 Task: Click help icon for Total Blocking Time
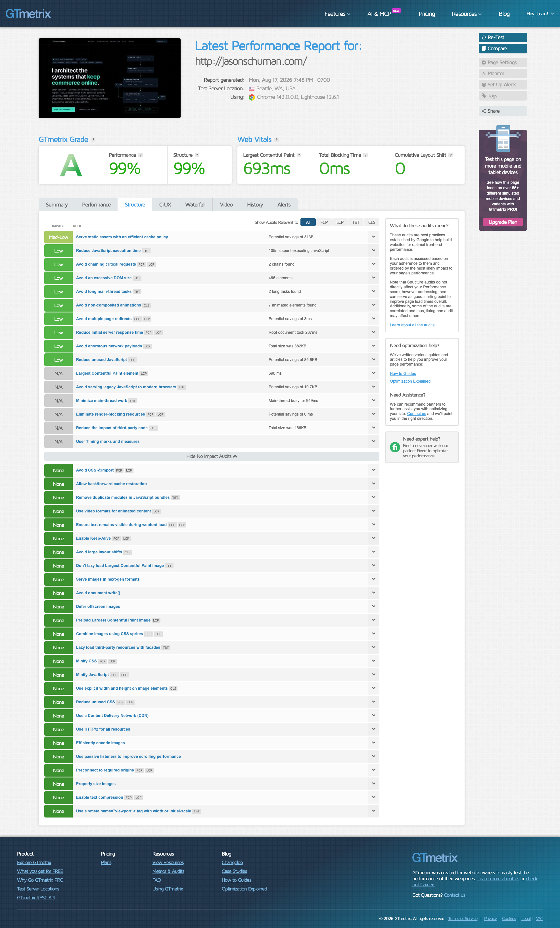366,155
